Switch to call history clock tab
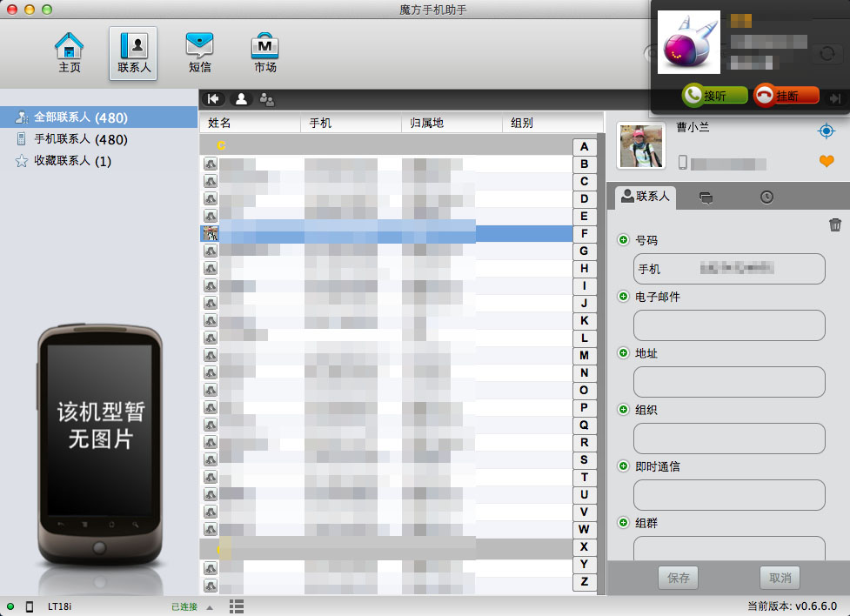The width and height of the screenshot is (850, 616). [x=766, y=198]
